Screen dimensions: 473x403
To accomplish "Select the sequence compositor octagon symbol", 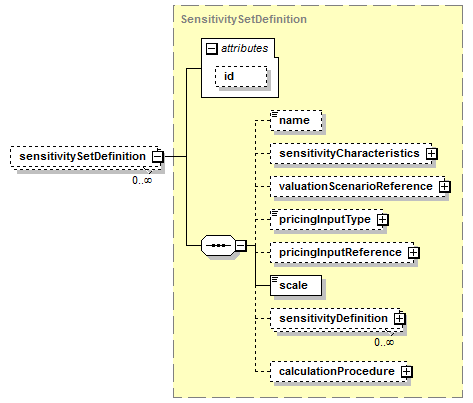I will 218,246.
